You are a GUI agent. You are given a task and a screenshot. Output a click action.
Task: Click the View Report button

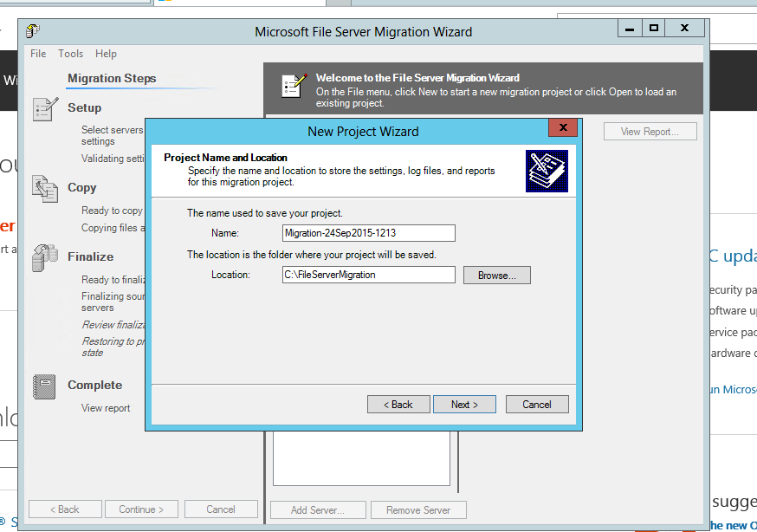[x=650, y=132]
